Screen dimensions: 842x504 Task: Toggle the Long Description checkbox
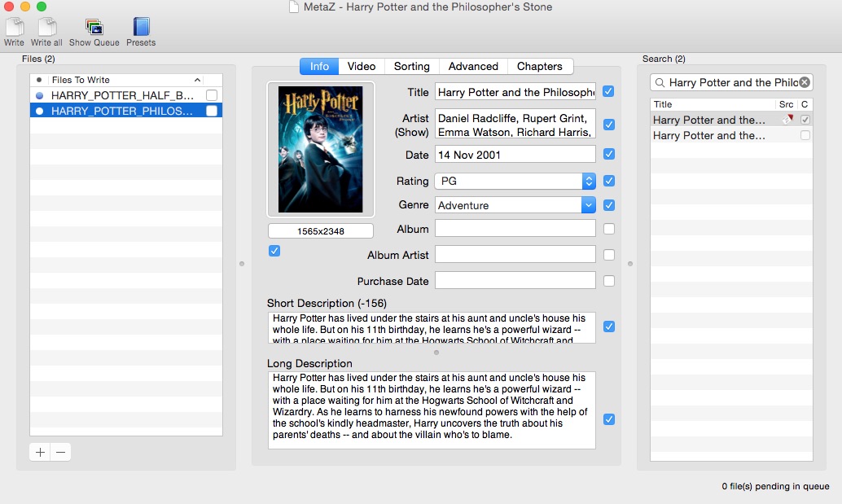tap(608, 419)
